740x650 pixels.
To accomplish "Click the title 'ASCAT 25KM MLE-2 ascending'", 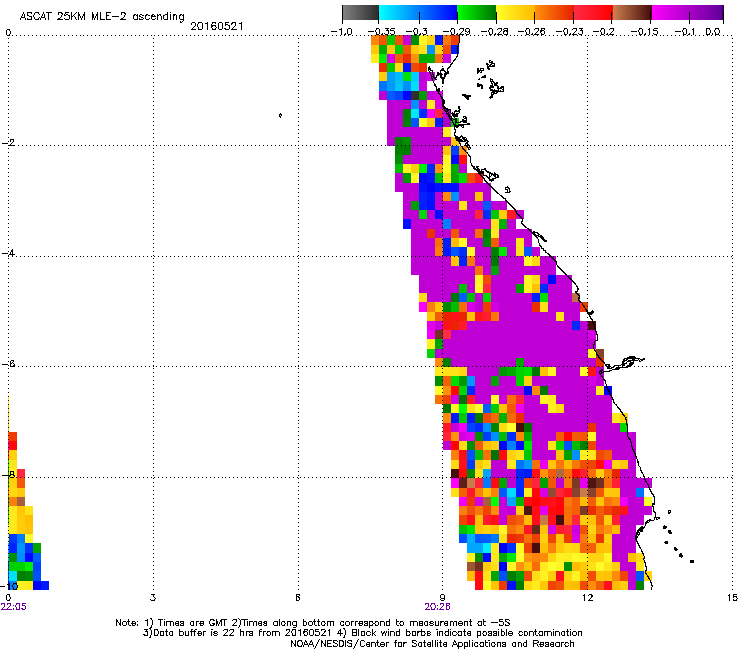I will point(102,17).
